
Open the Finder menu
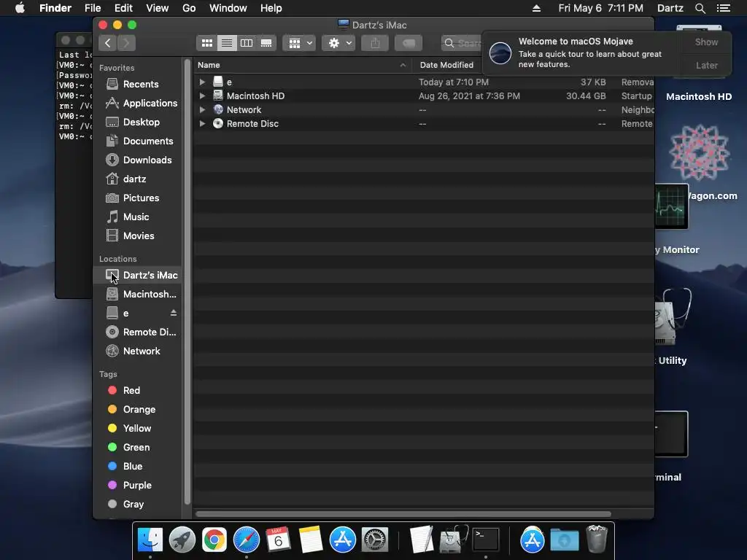[x=55, y=8]
